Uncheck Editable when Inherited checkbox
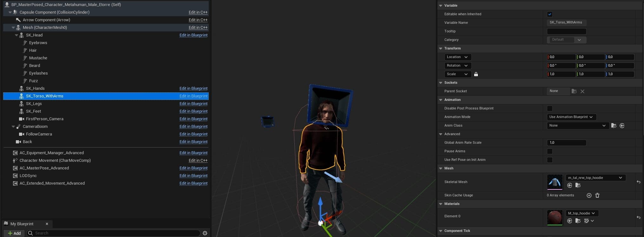 (550, 14)
